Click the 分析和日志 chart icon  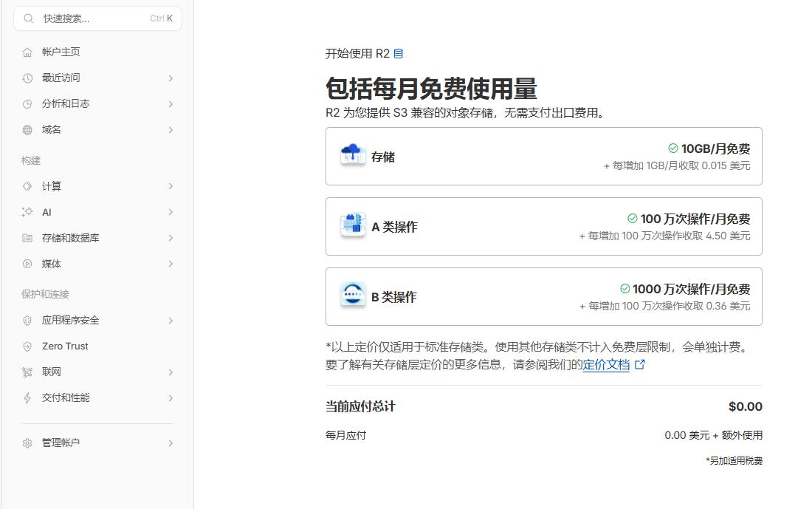[x=27, y=104]
